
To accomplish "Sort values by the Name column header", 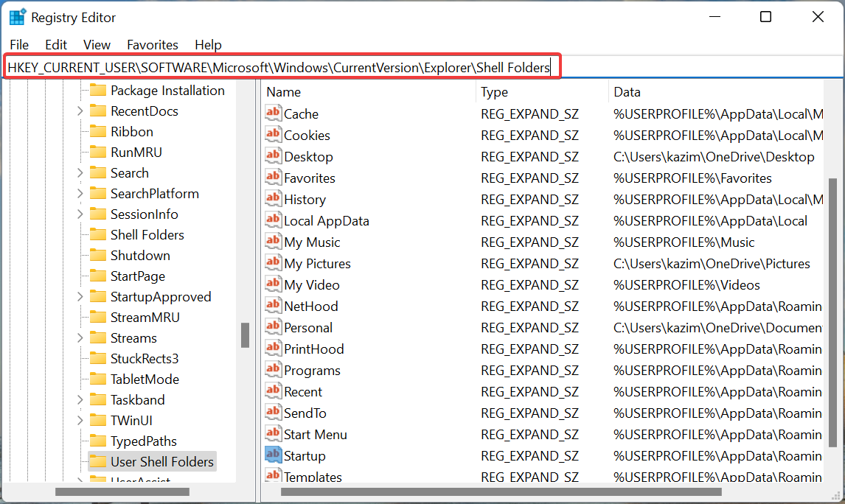I will point(369,92).
